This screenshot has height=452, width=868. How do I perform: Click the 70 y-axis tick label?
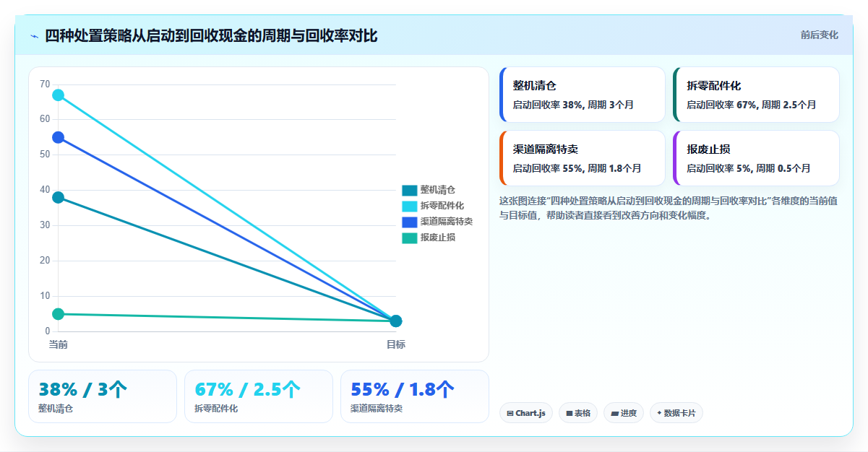[x=45, y=84]
